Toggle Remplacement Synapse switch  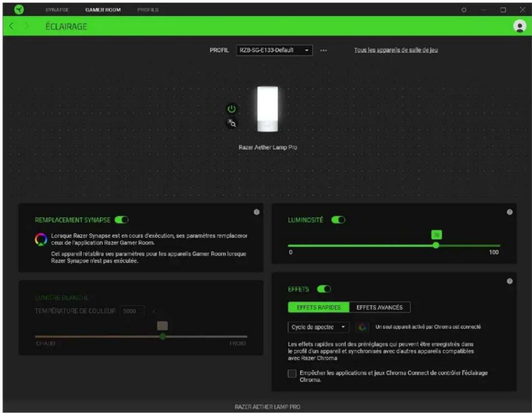pos(121,220)
